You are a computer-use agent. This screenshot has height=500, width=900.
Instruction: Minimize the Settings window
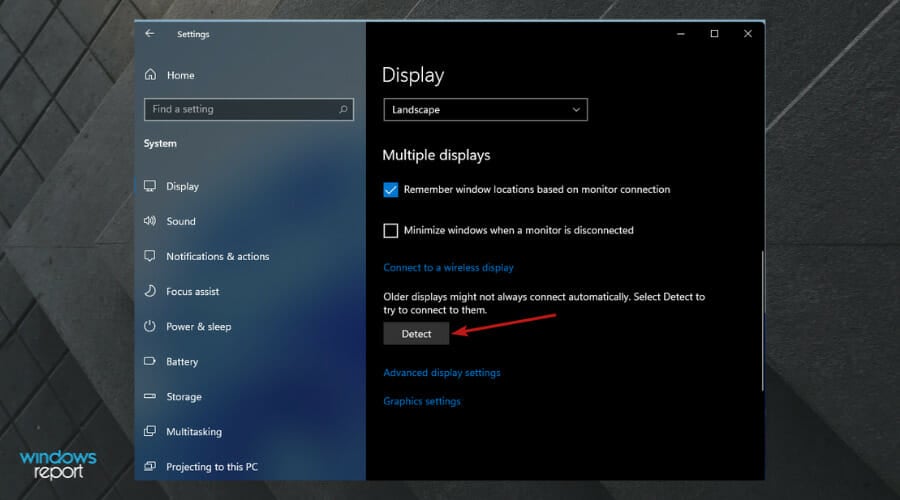681,34
